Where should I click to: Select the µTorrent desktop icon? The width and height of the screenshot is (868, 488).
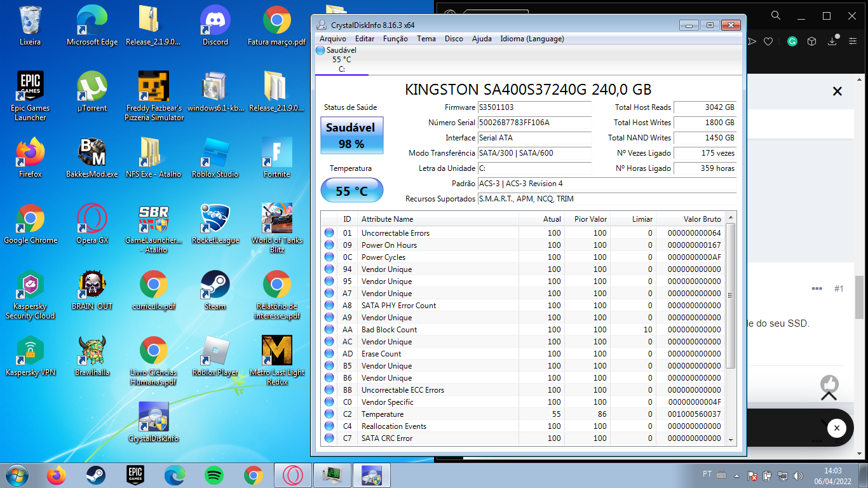(x=92, y=92)
